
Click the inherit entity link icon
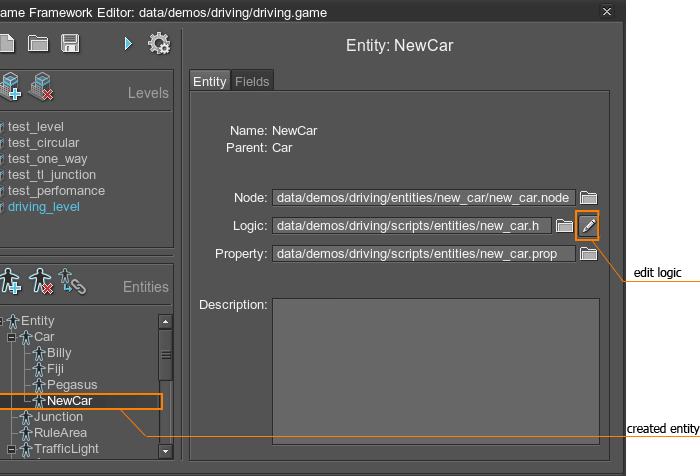(x=71, y=282)
